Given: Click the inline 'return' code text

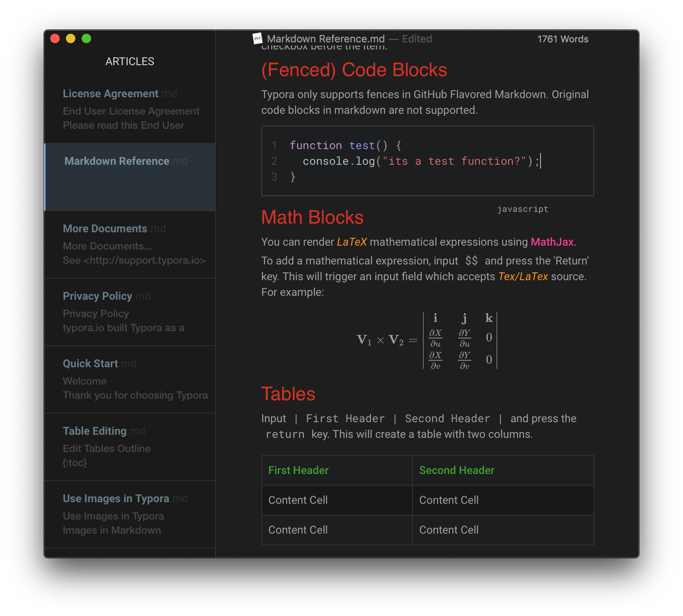Looking at the screenshot, I should pos(285,434).
